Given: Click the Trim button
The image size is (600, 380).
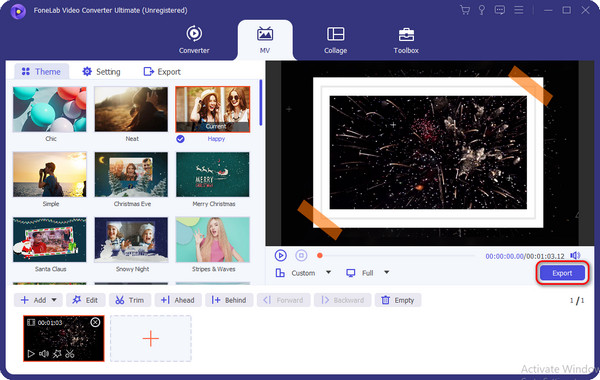Looking at the screenshot, I should (x=130, y=300).
